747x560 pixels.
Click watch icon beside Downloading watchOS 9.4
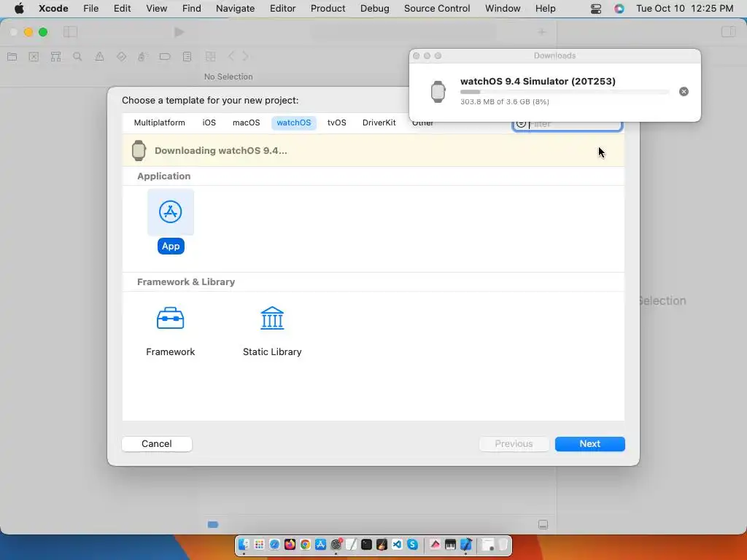[139, 150]
